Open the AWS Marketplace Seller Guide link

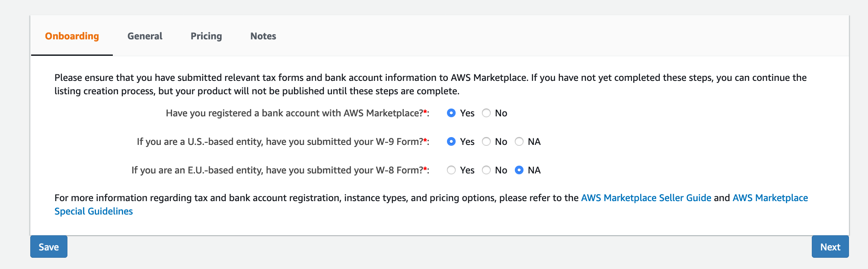tap(646, 198)
